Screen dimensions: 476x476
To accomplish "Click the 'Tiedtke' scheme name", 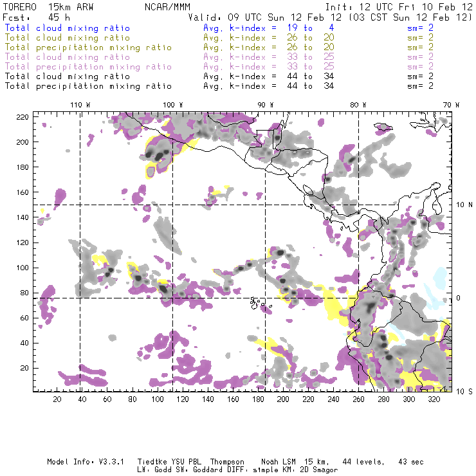I will [152, 462].
